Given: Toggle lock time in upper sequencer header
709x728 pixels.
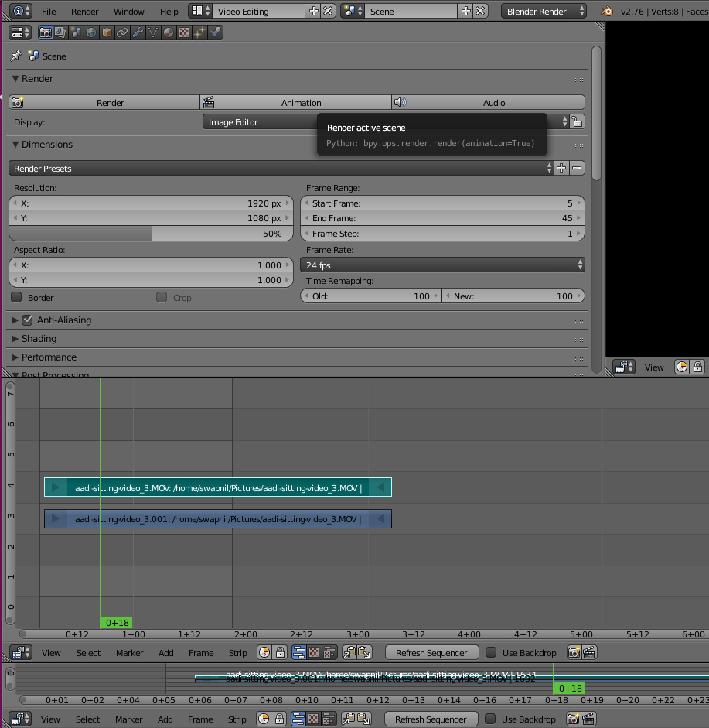Looking at the screenshot, I should coord(280,652).
